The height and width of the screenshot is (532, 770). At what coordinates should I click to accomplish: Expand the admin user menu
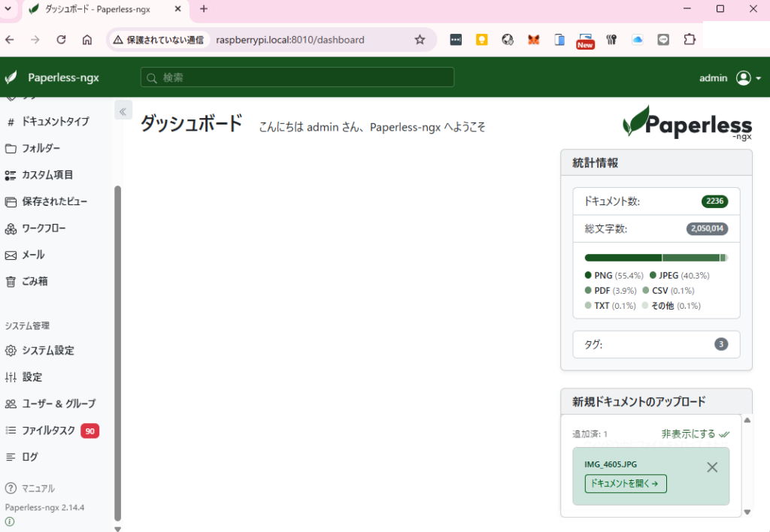[x=730, y=77]
